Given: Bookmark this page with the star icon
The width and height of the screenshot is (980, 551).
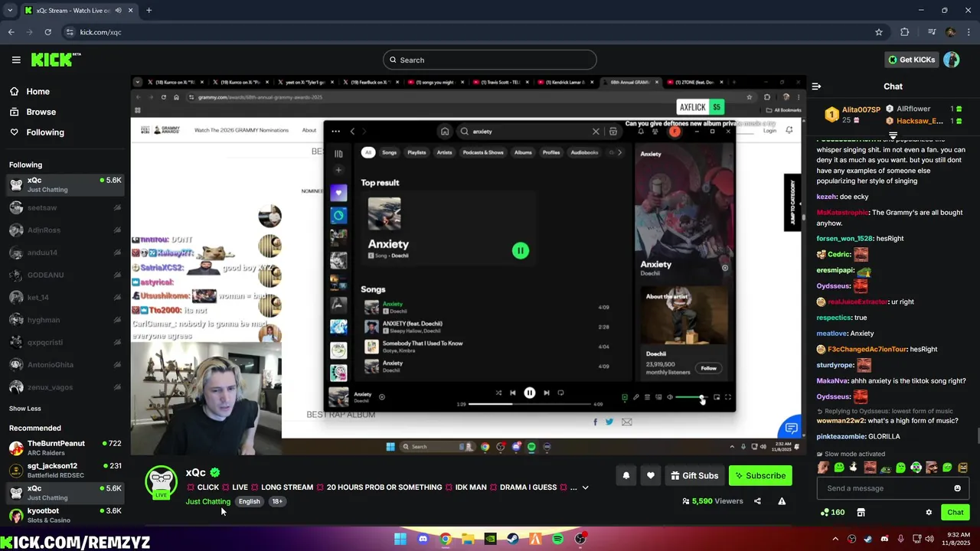Looking at the screenshot, I should pos(879,32).
